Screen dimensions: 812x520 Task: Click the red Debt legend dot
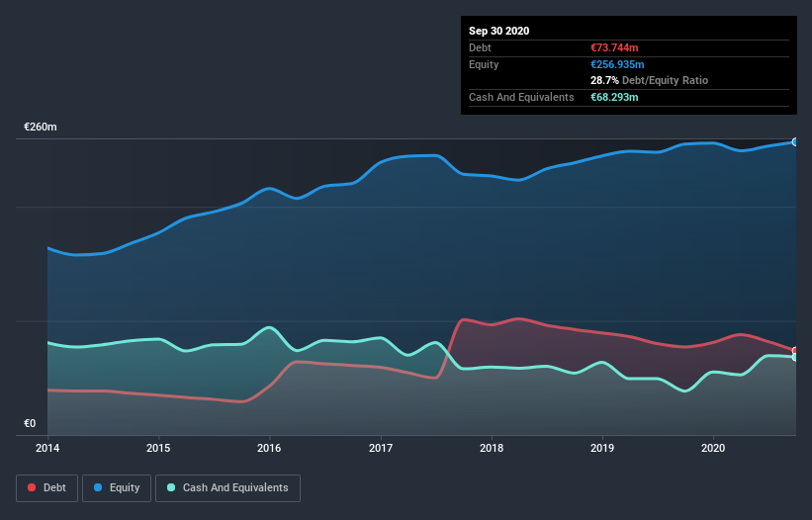pyautogui.click(x=32, y=487)
